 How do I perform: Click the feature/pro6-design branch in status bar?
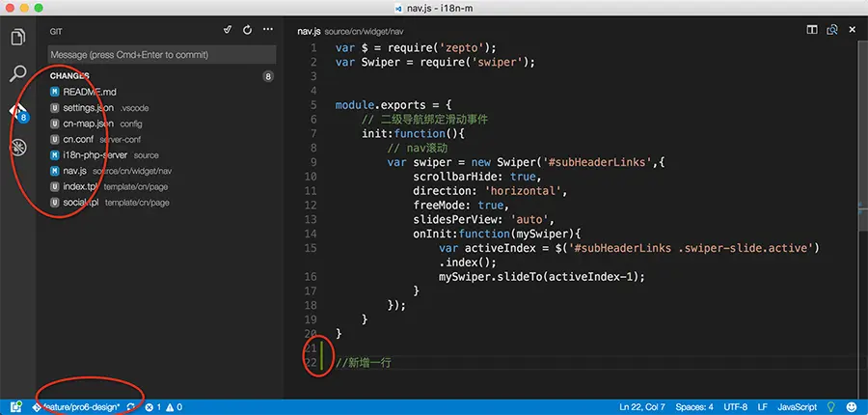77,407
